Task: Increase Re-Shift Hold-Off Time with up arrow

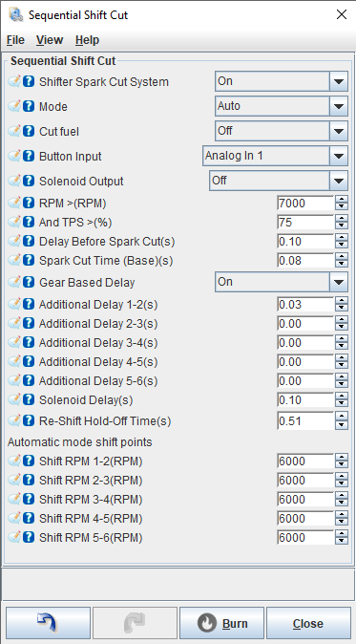Action: point(342,417)
